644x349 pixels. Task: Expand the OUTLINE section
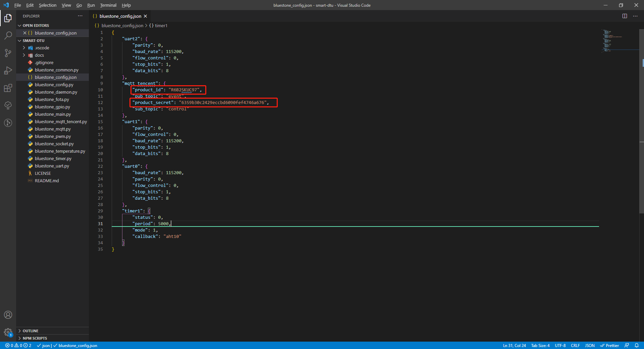[30, 331]
